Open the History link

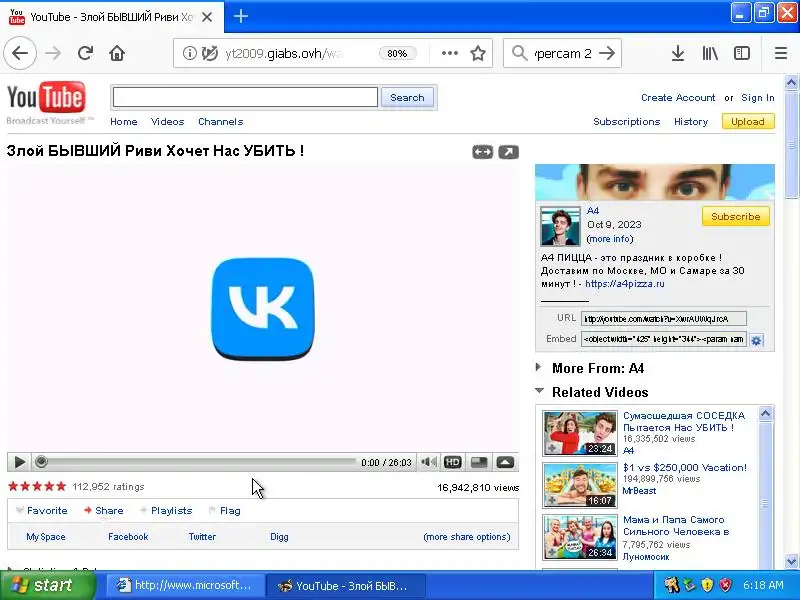pos(691,121)
